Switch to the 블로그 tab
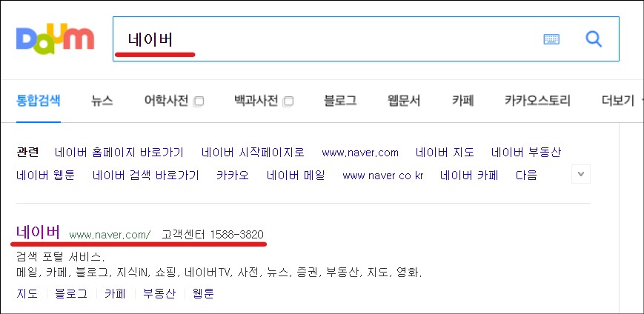Image resolution: width=644 pixels, height=314 pixels. (340, 101)
